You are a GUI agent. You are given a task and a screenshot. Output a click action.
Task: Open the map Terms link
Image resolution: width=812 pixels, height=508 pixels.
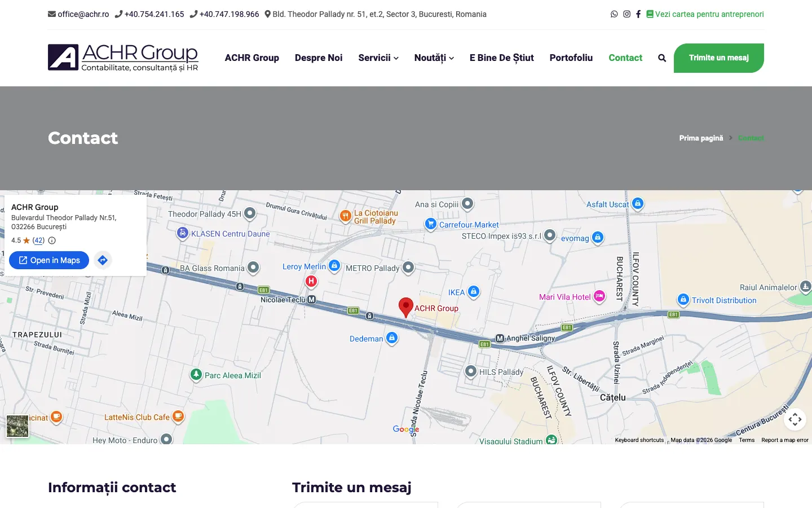(747, 440)
